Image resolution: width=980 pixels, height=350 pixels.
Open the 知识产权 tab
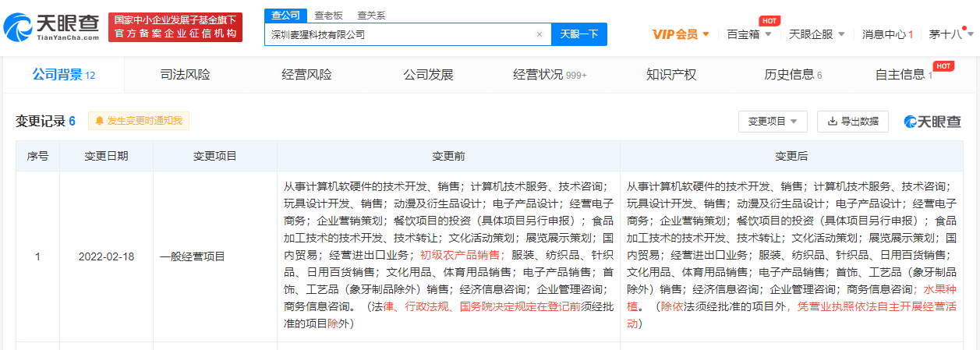[670, 75]
